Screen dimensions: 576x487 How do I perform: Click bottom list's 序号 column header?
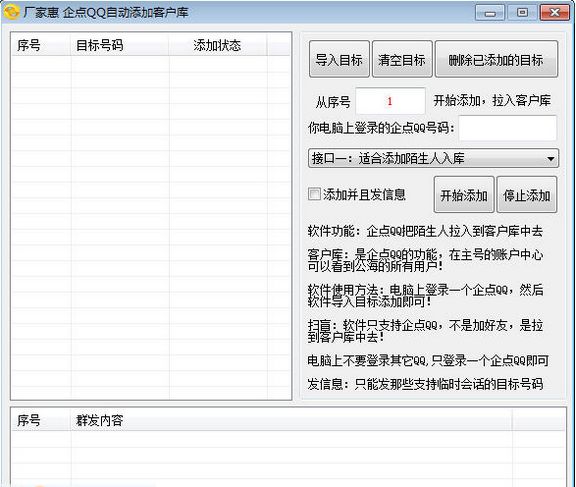41,420
